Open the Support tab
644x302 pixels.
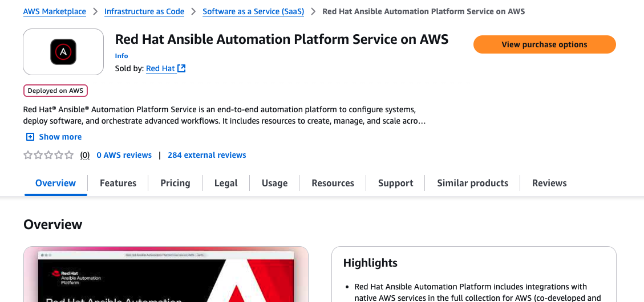pos(395,183)
